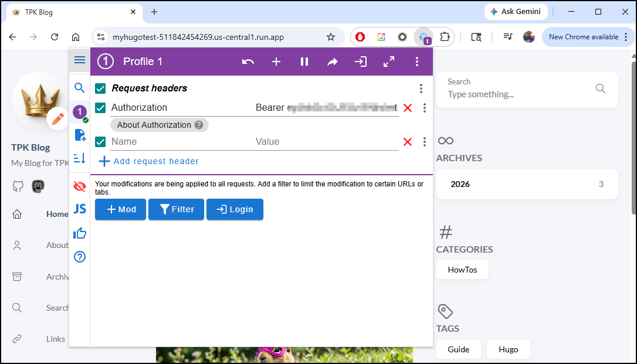Click the undo arrow in ModHeader toolbar
The width and height of the screenshot is (637, 364).
click(248, 62)
